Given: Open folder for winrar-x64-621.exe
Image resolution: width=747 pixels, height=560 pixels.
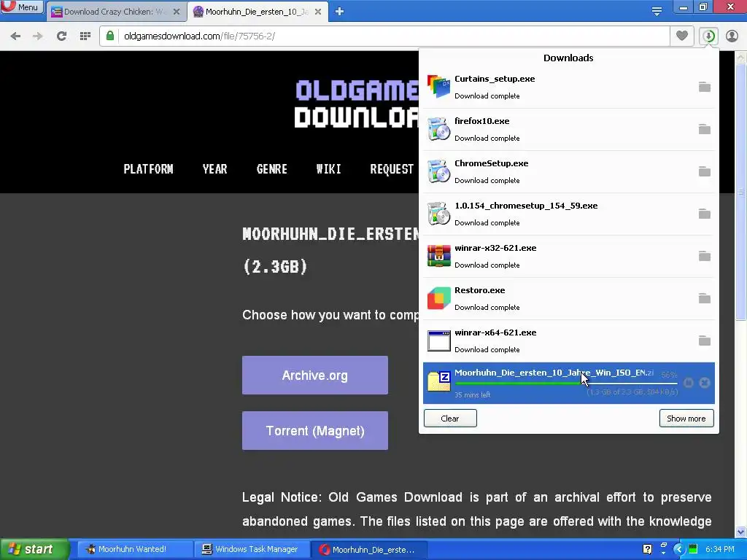Looking at the screenshot, I should pyautogui.click(x=705, y=341).
